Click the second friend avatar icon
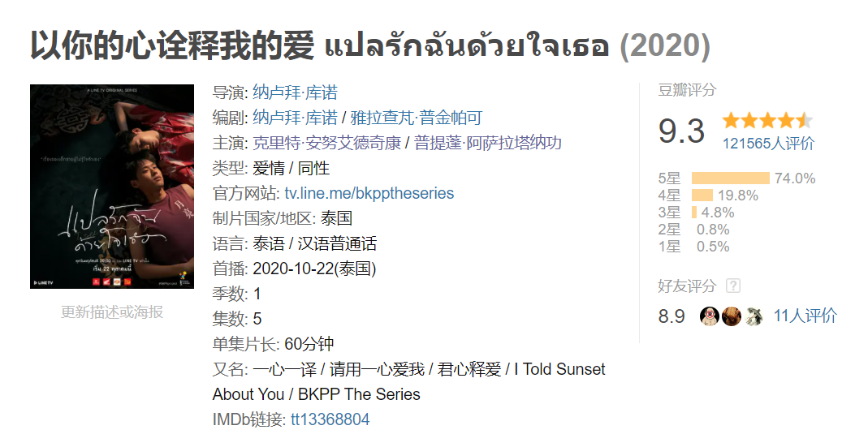 pos(732,316)
